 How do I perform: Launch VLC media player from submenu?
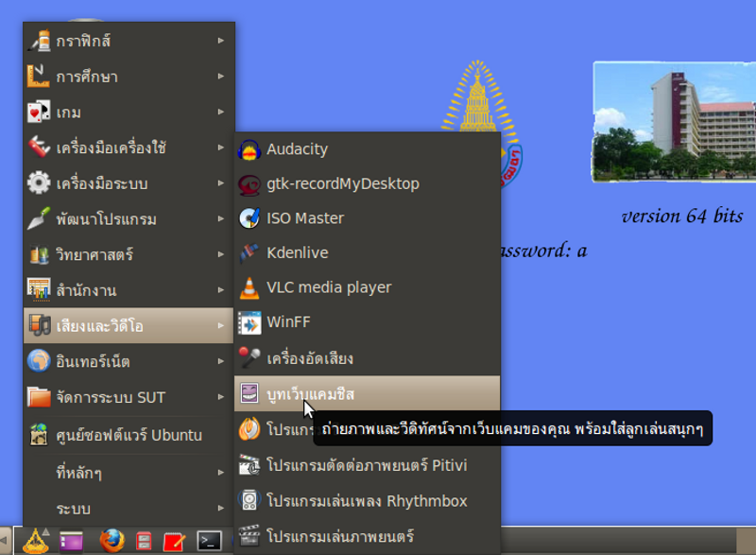click(x=368, y=287)
